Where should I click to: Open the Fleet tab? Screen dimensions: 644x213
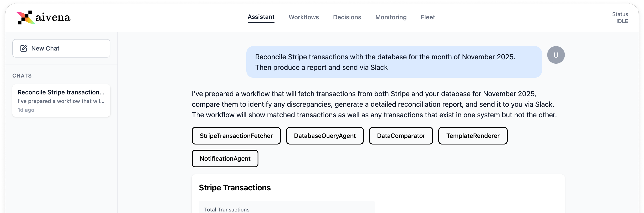tap(428, 17)
